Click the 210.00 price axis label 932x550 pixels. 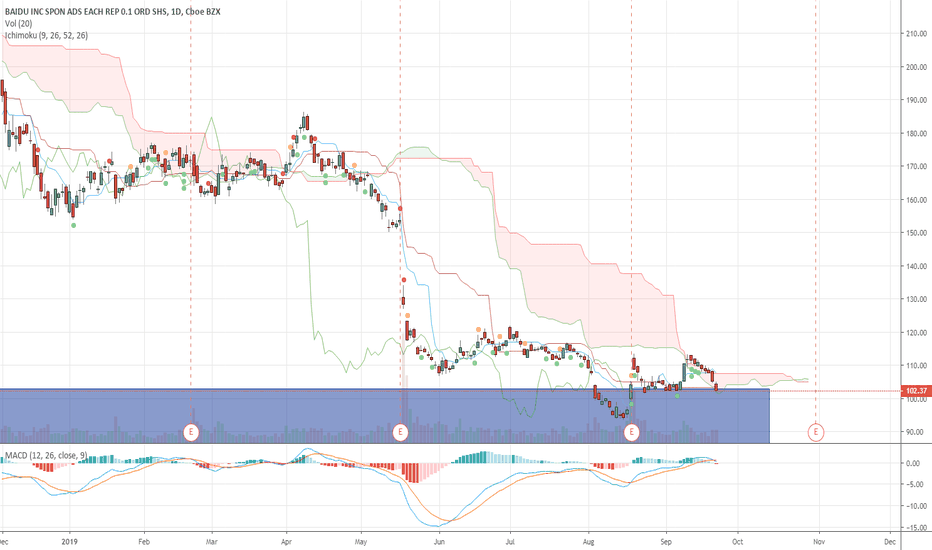[x=917, y=34]
